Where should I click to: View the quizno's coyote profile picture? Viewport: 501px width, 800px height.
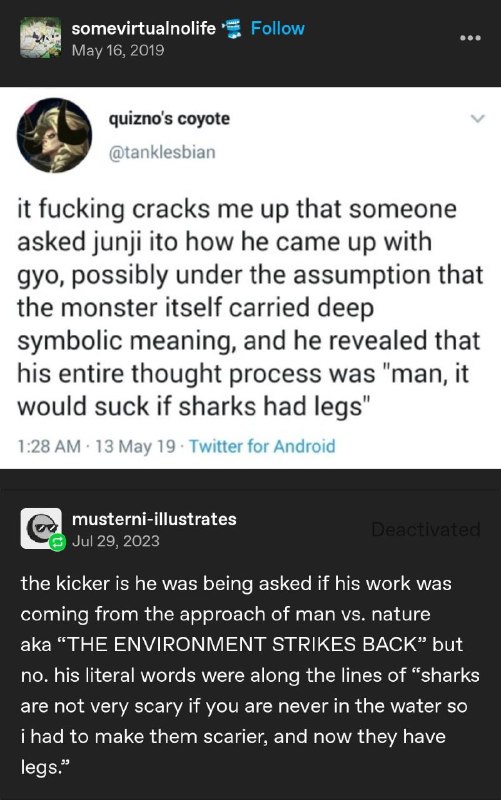54,135
